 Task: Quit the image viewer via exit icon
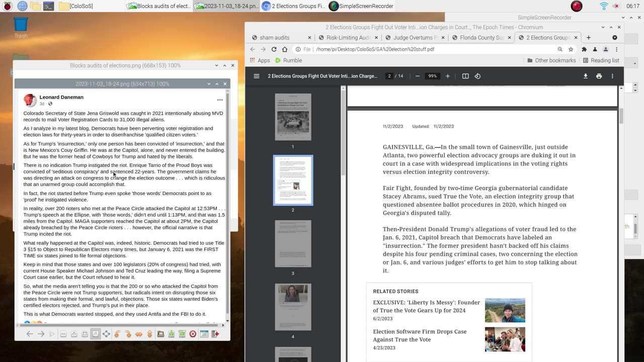(215, 334)
